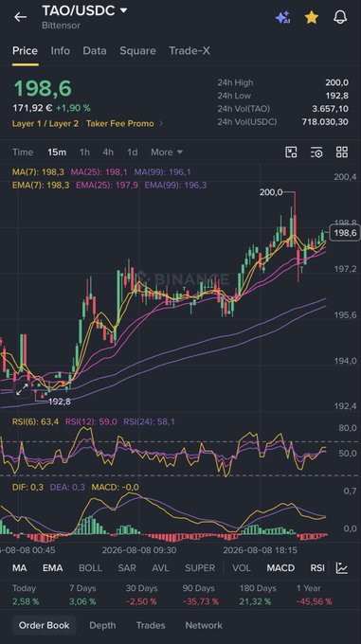Open the Trades tab
Image resolution: width=361 pixels, height=644 pixels.
(x=151, y=625)
